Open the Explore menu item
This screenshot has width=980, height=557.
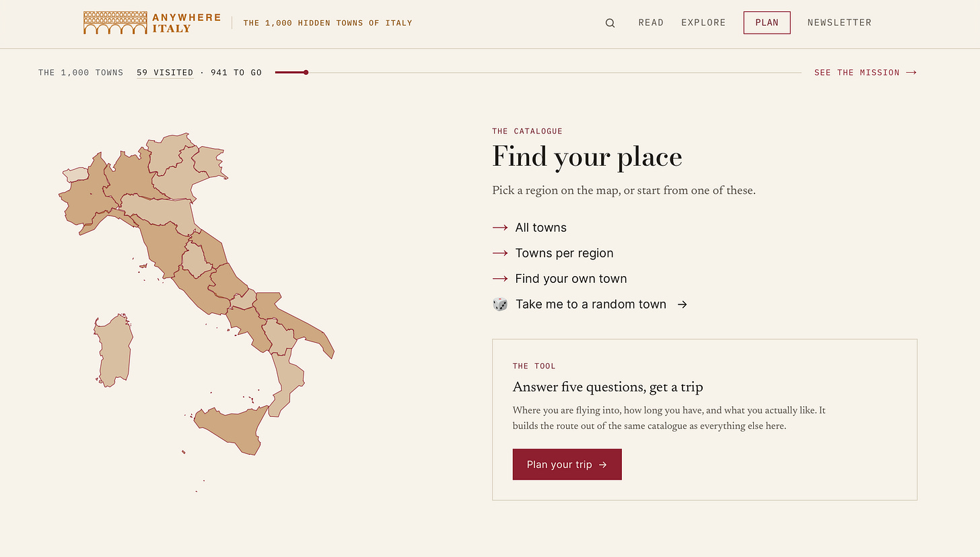(x=703, y=23)
